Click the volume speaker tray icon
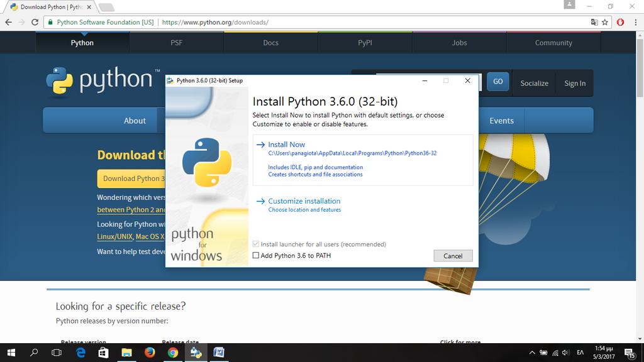The height and width of the screenshot is (362, 644). click(566, 353)
